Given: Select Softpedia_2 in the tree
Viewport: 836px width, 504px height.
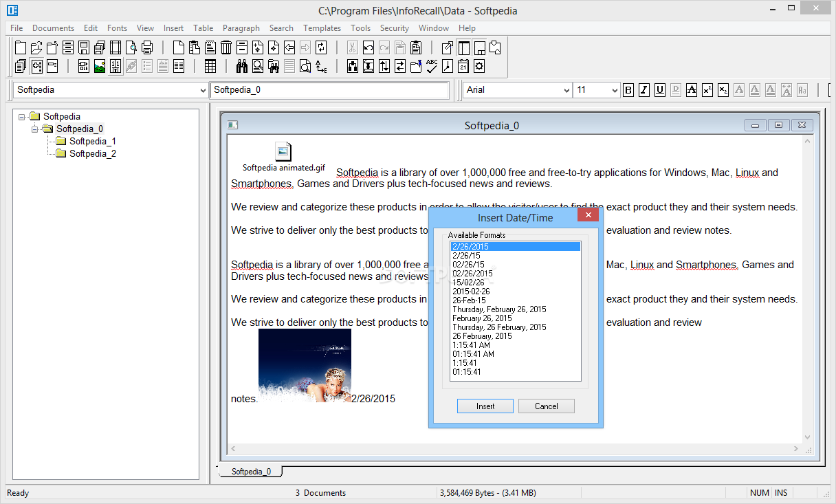Looking at the screenshot, I should coord(93,153).
